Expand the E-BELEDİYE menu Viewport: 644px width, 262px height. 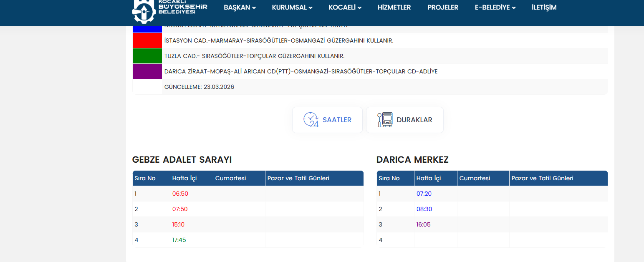(495, 7)
